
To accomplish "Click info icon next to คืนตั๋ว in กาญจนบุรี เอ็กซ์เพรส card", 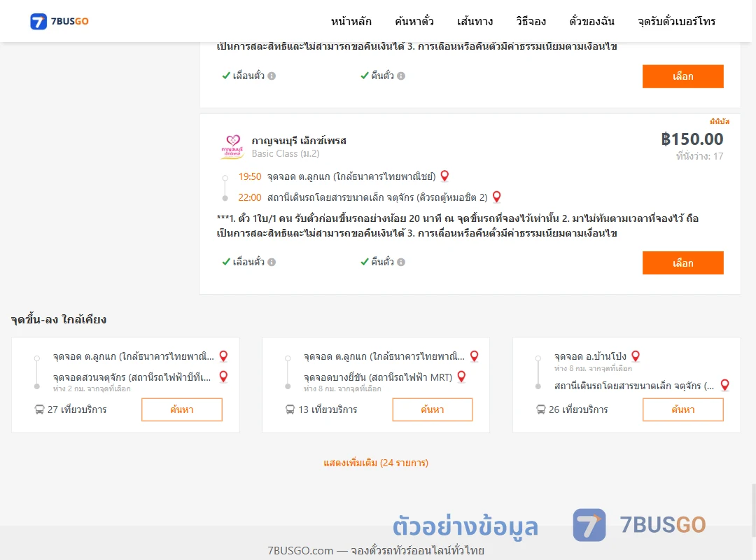I will click(x=401, y=262).
